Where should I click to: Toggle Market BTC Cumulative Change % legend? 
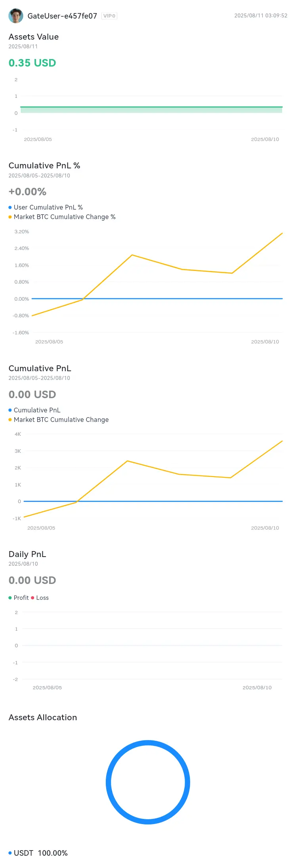point(62,217)
